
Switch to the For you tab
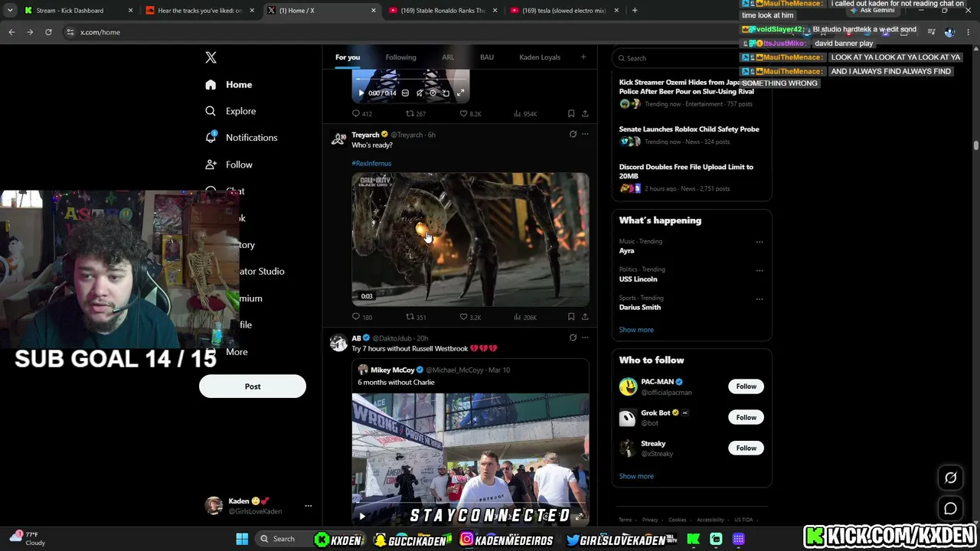tap(347, 57)
